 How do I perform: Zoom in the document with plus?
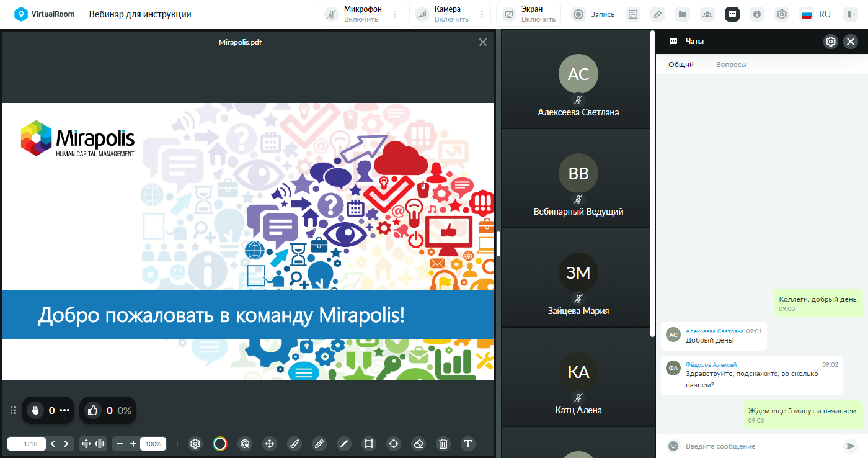pyautogui.click(x=133, y=444)
